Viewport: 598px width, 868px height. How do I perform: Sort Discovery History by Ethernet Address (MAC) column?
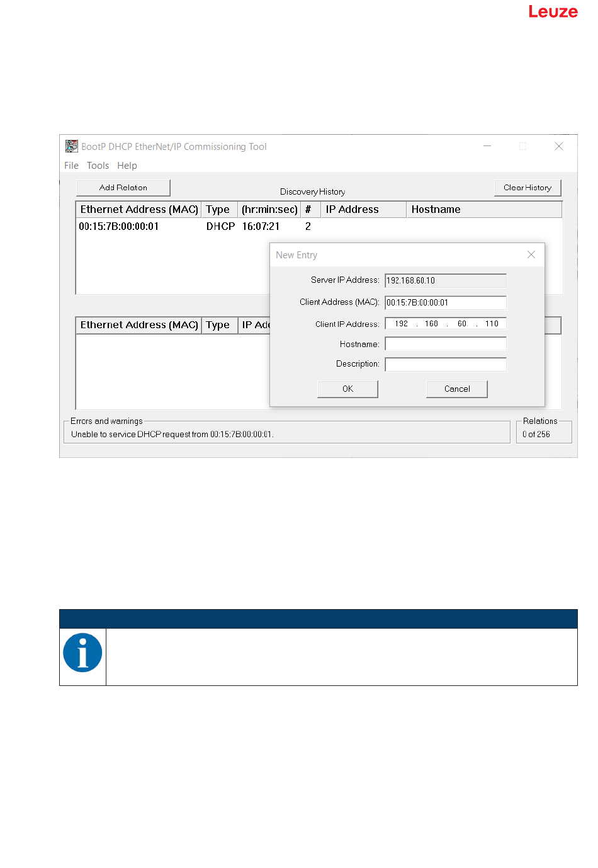(139, 210)
